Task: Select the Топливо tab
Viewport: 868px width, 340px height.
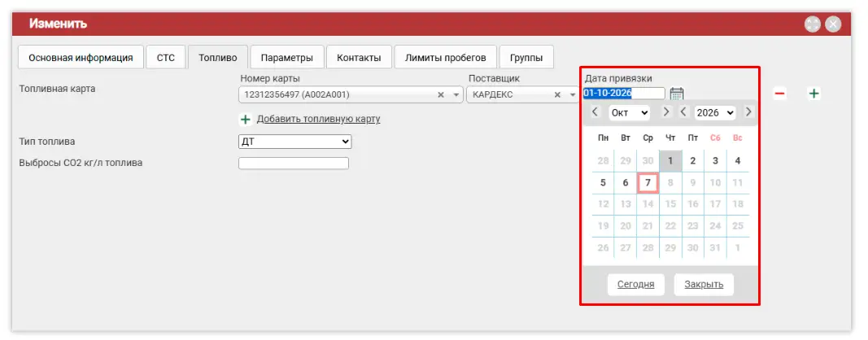Action: point(218,58)
